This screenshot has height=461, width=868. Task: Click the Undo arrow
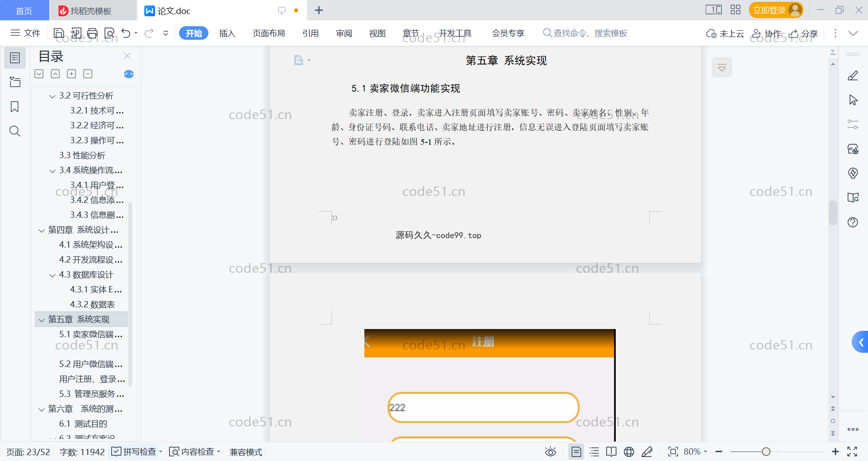[x=126, y=33]
